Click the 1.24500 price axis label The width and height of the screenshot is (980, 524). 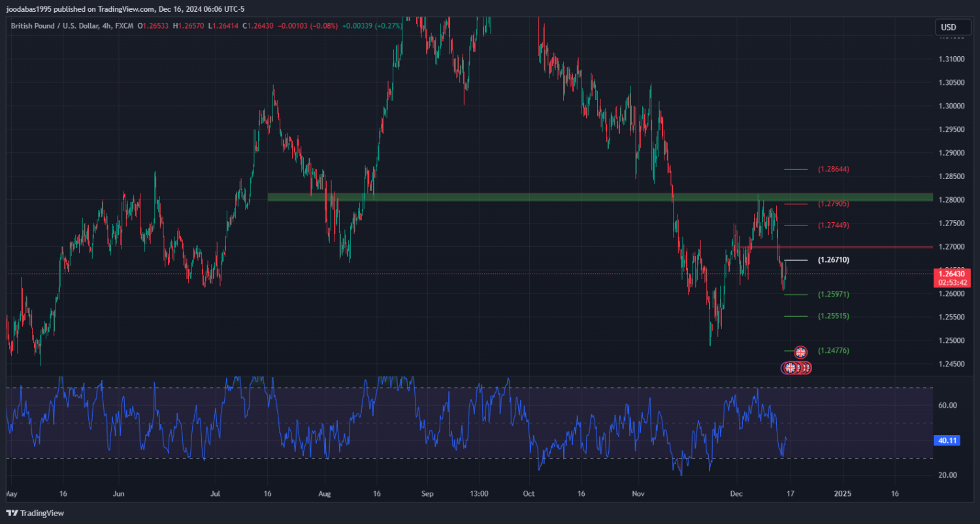tap(951, 365)
